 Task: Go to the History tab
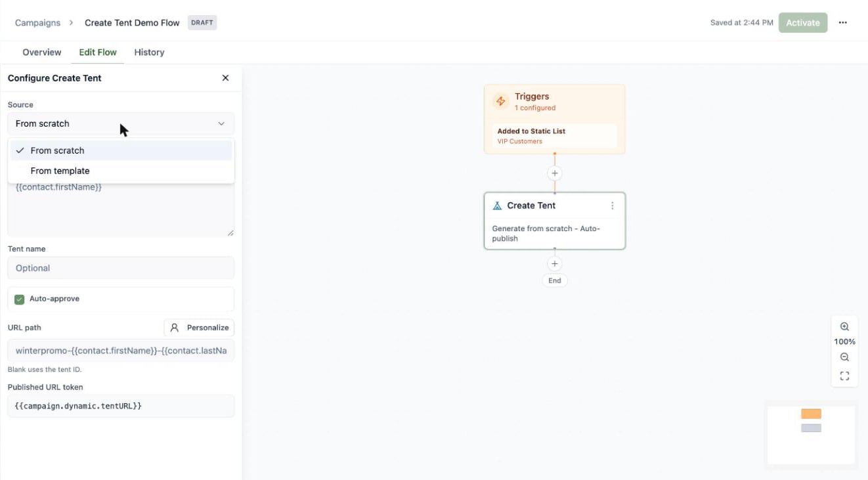tap(149, 53)
